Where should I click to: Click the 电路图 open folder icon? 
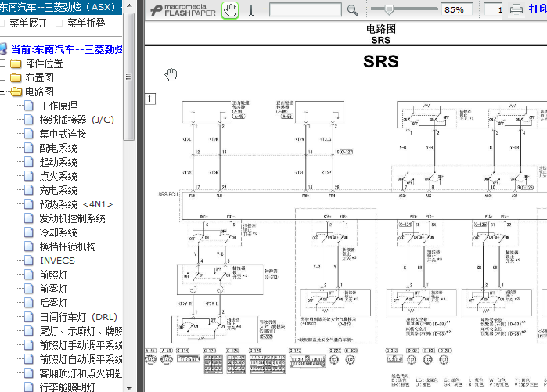16,92
